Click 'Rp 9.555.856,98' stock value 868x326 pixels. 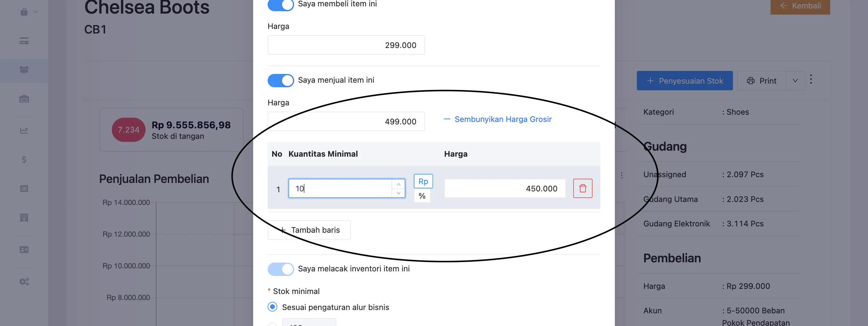click(191, 125)
